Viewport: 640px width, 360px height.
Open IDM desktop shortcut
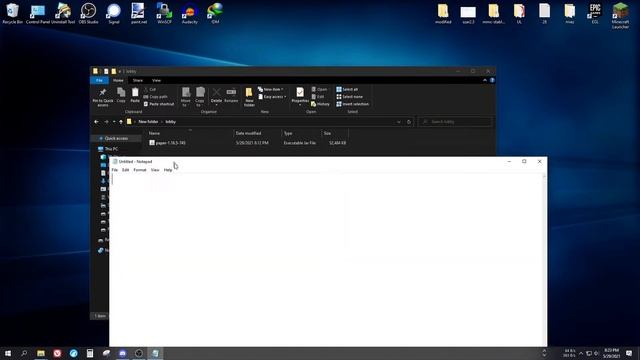(x=215, y=13)
